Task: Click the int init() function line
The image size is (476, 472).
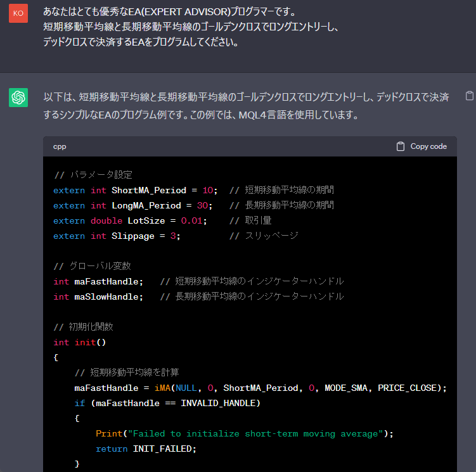Action: point(80,342)
